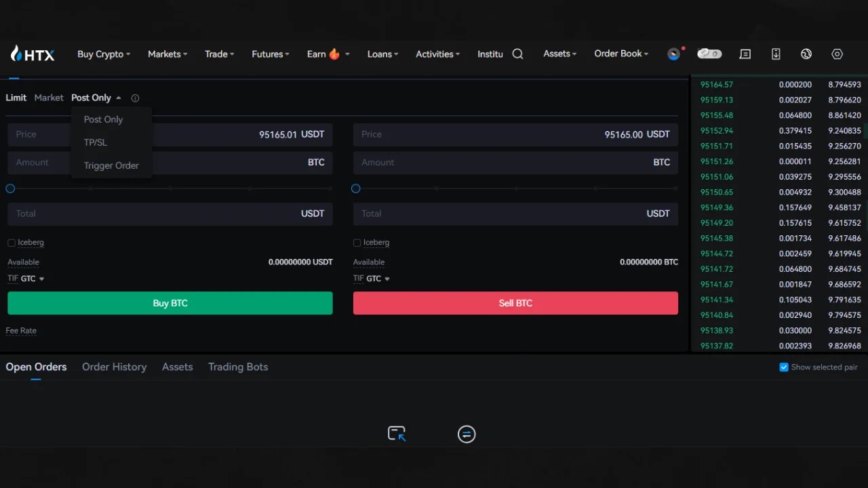Screen dimensions: 868x488
Task: Open the announcements panel icon
Action: (x=745, y=54)
